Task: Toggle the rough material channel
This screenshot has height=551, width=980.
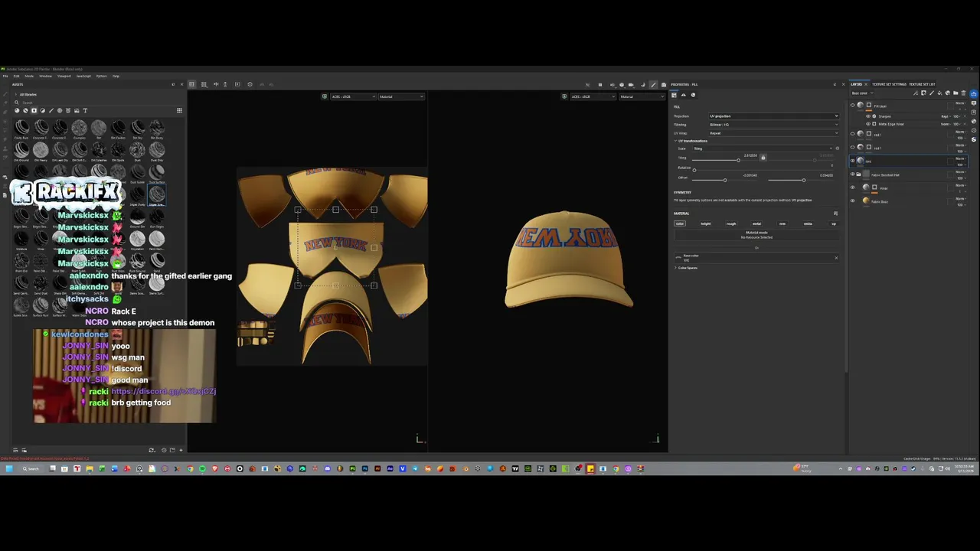Action: pyautogui.click(x=731, y=223)
